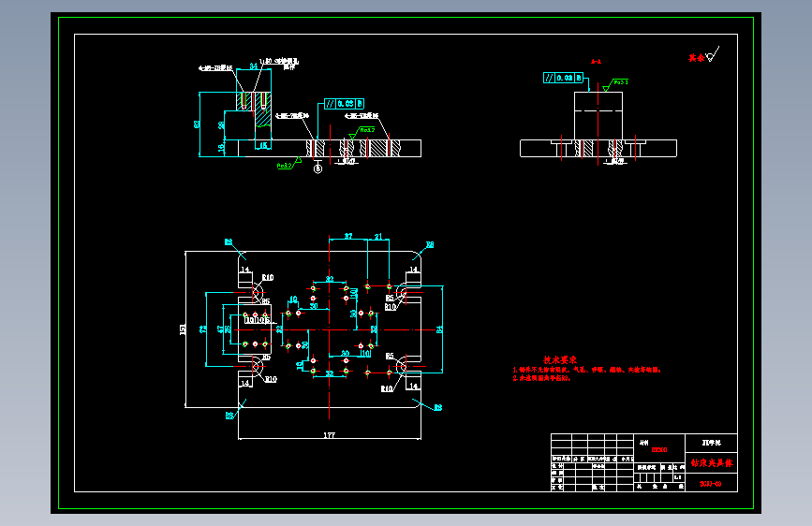Select green Ra roughness symbol in A-A view

point(615,85)
